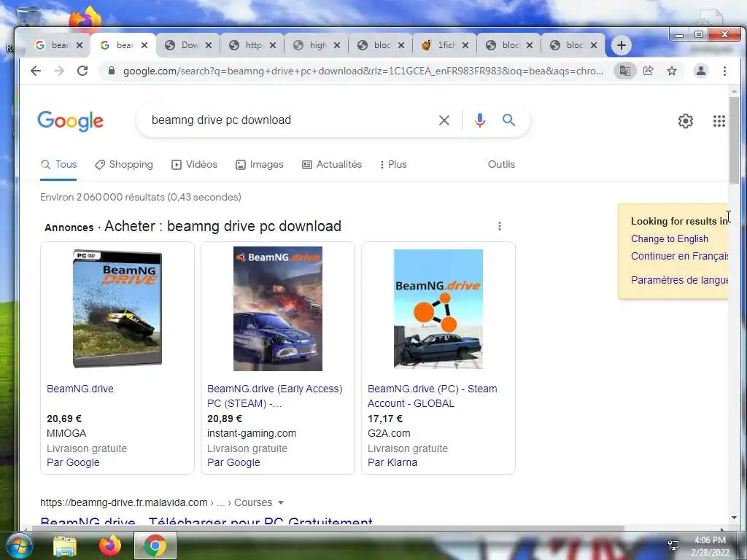
Task: Start voice search with microphone icon
Action: pos(480,120)
